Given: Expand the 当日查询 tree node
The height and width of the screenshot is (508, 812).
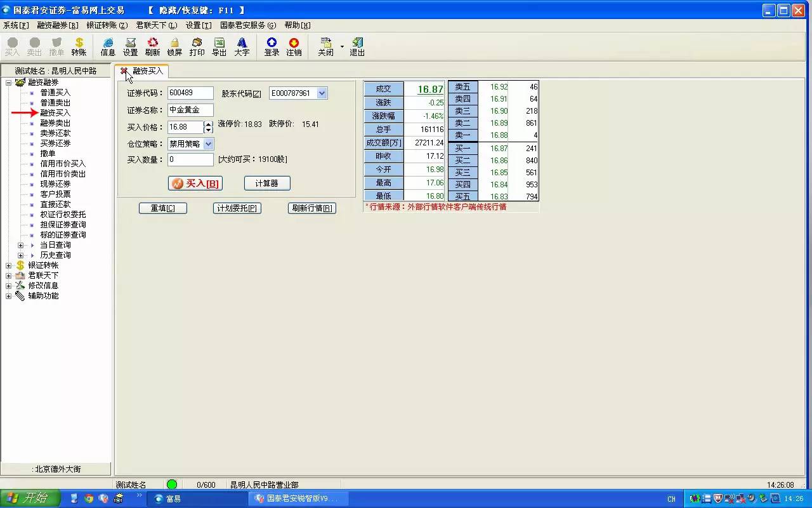Looking at the screenshot, I should point(20,245).
